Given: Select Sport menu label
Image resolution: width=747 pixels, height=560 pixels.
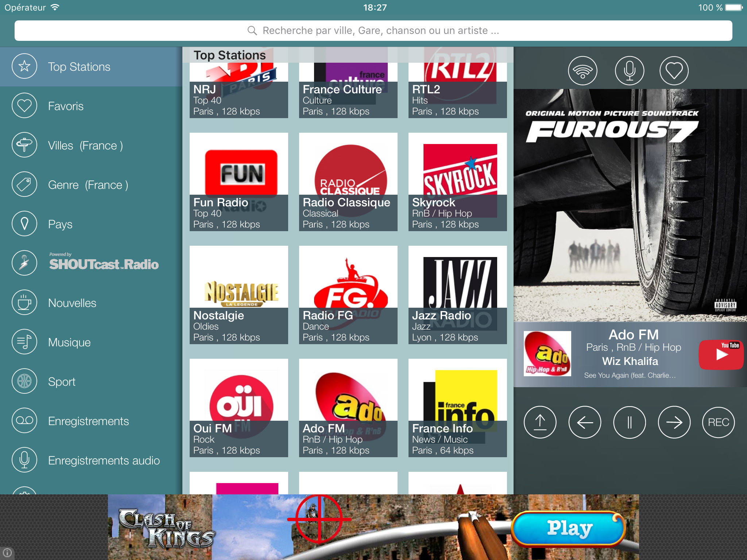Looking at the screenshot, I should [62, 382].
